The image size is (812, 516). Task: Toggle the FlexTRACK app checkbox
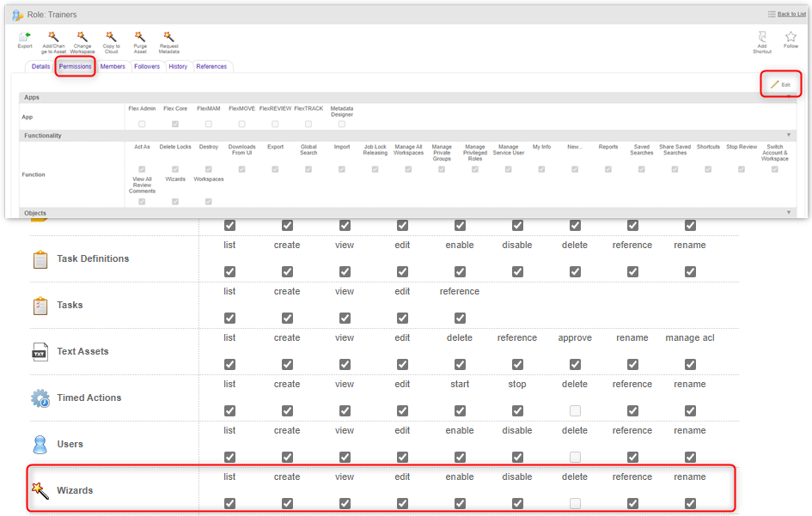click(308, 124)
